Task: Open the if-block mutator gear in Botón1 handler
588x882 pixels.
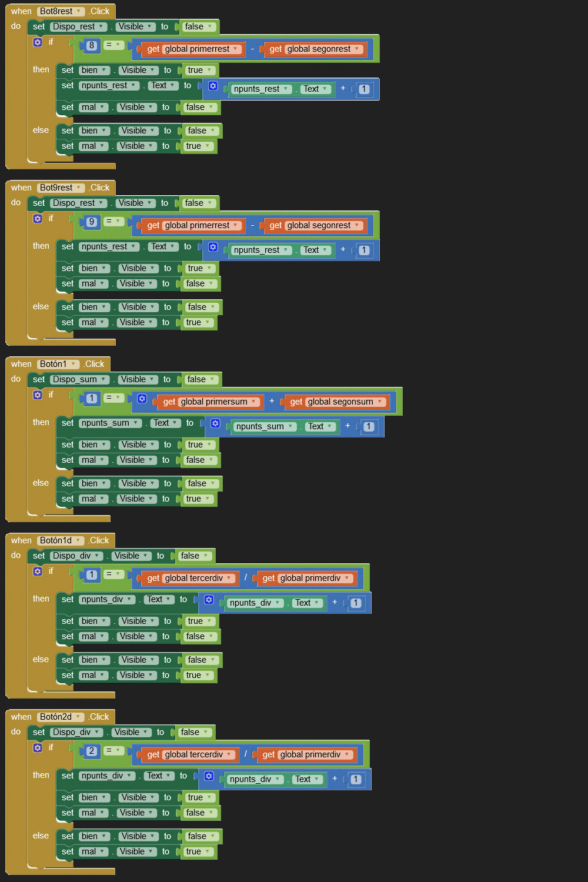Action: [38, 395]
